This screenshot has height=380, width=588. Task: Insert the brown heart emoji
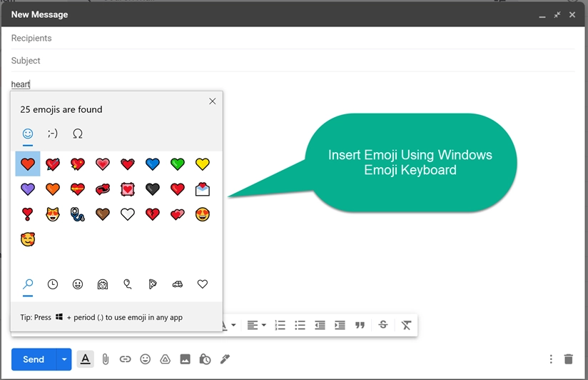pos(102,214)
